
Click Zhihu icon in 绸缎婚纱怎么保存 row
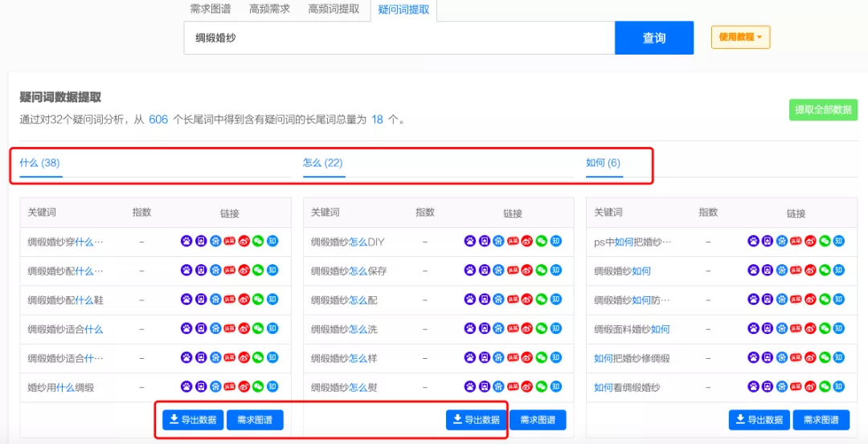[555, 271]
